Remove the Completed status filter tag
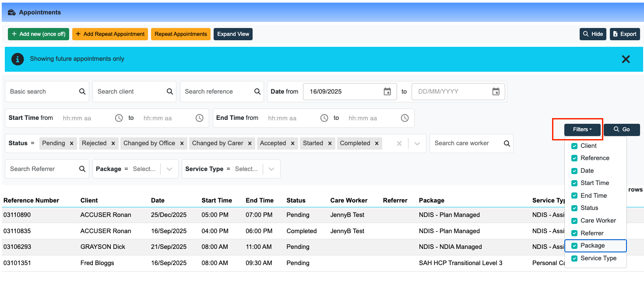This screenshot has height=304, width=644. coord(377,143)
